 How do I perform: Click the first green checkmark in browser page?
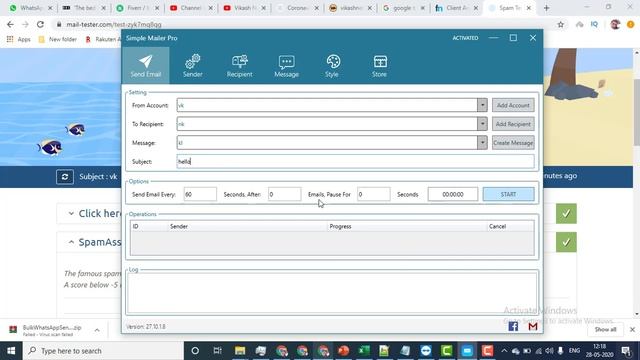click(x=566, y=213)
